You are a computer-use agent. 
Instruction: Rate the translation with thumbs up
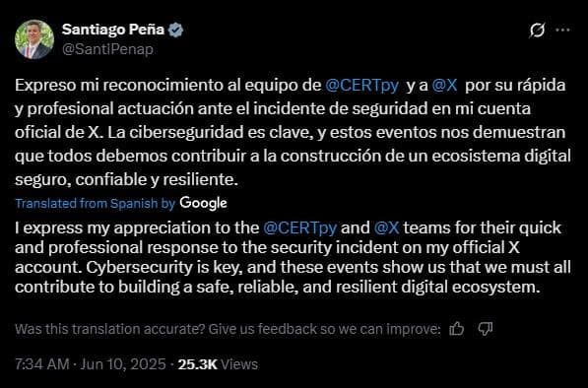click(x=456, y=329)
